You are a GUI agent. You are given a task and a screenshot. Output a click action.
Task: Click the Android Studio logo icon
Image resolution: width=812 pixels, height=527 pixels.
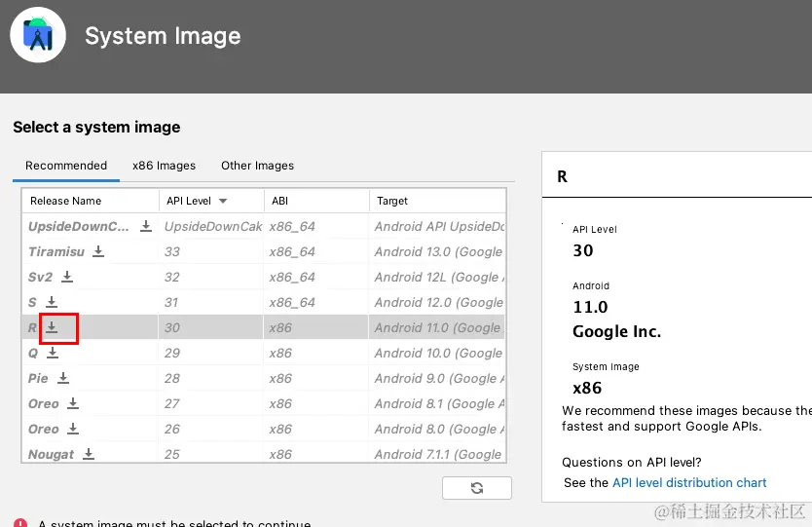[x=38, y=36]
